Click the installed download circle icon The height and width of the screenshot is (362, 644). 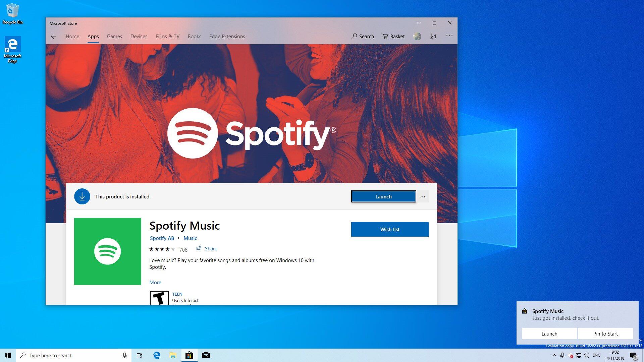click(x=82, y=196)
